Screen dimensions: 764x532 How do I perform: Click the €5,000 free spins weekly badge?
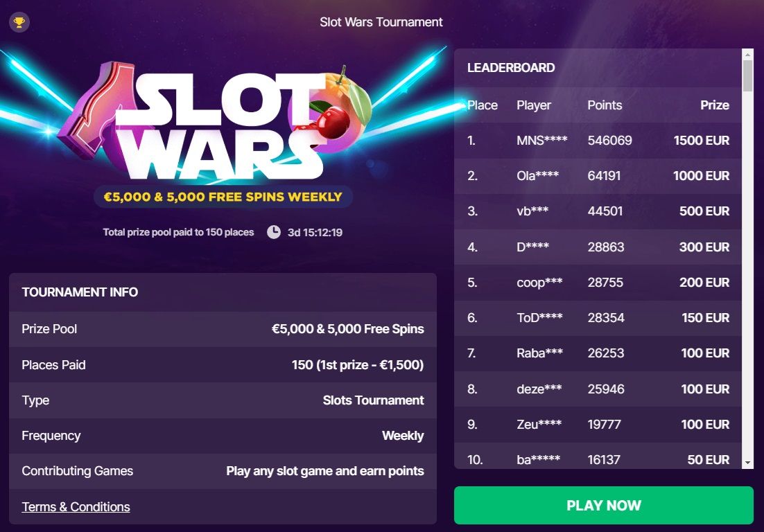pyautogui.click(x=223, y=197)
